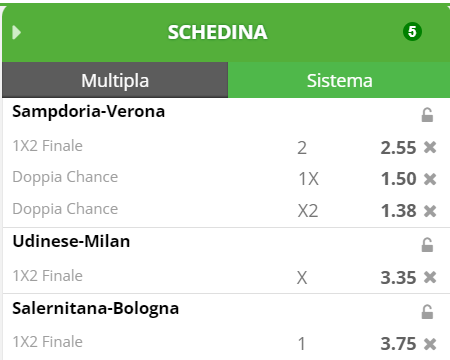Remove the 2.55 Sampdoria-Verona 1X2 Finale selection
This screenshot has width=450, height=360.
[430, 147]
